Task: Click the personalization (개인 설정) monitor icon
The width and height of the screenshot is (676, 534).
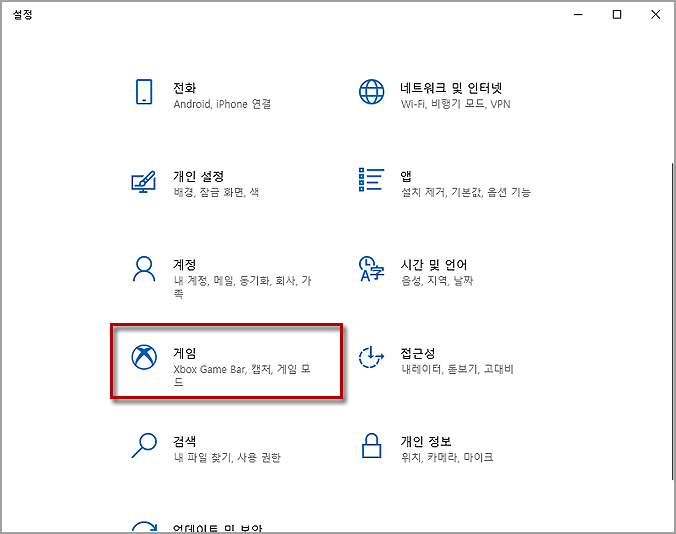Action: pos(143,182)
